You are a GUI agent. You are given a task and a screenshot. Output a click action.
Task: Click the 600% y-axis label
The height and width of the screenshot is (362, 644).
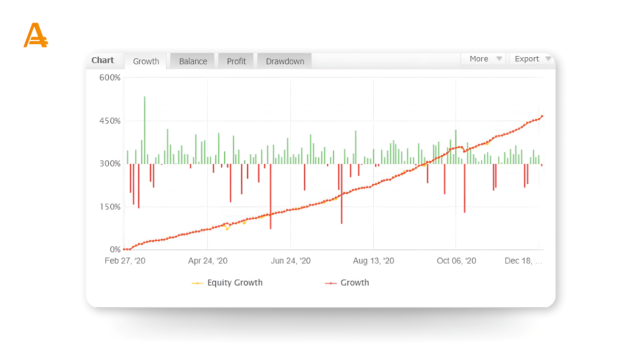pos(110,78)
